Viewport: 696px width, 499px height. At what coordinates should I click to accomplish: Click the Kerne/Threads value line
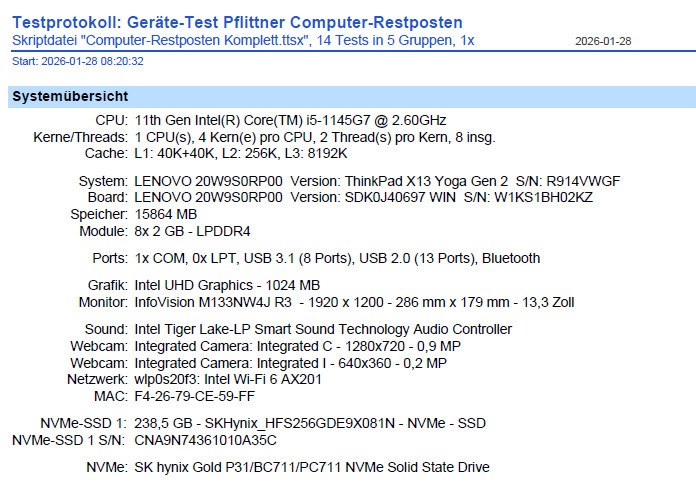[x=315, y=137]
